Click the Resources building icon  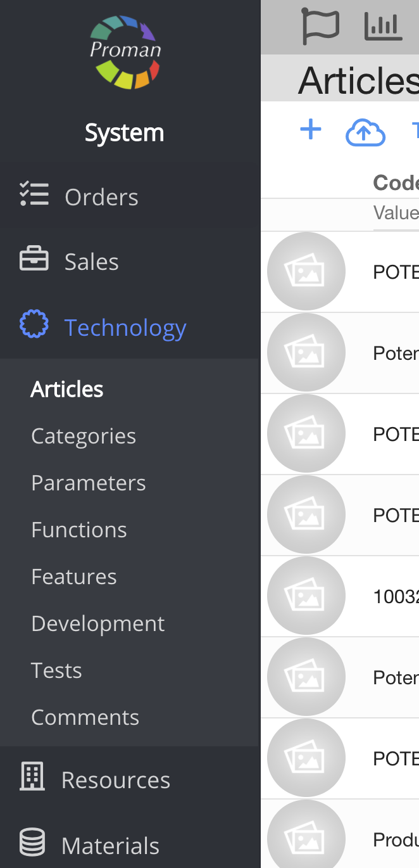tap(32, 776)
